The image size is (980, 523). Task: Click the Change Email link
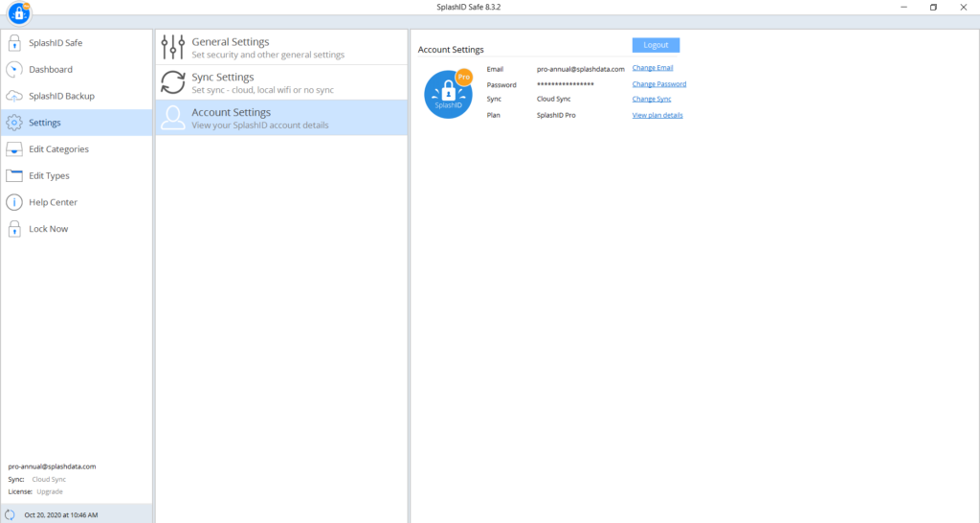(x=653, y=68)
